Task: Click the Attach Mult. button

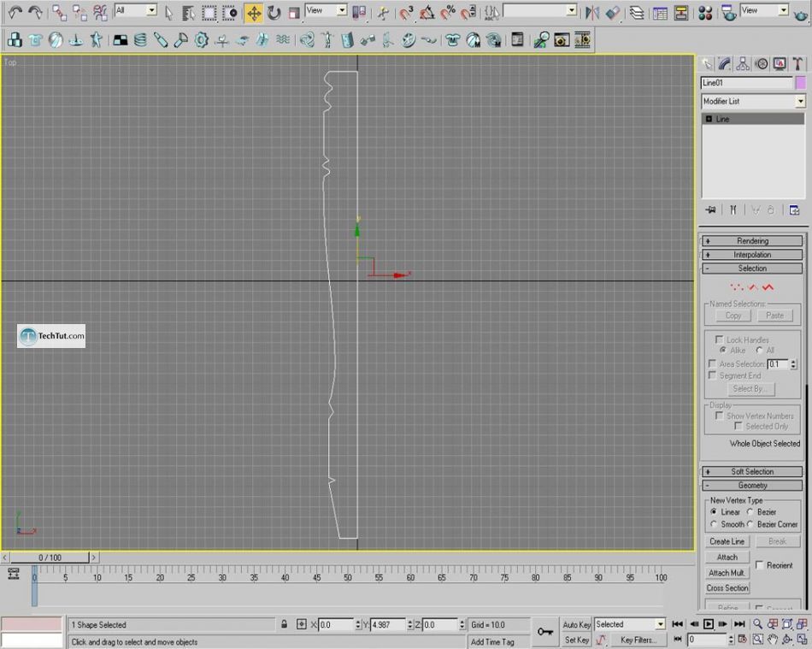Action: point(727,573)
